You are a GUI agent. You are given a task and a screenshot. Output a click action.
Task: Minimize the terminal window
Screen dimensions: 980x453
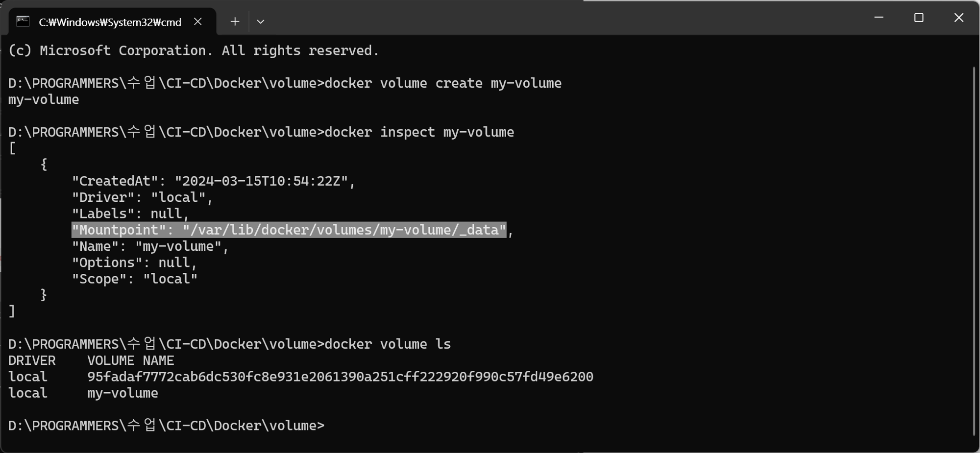879,18
